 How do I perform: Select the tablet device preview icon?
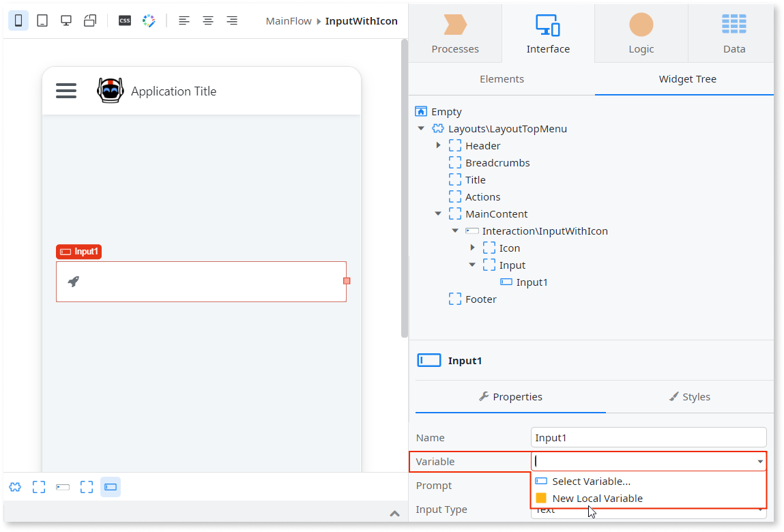pyautogui.click(x=42, y=20)
